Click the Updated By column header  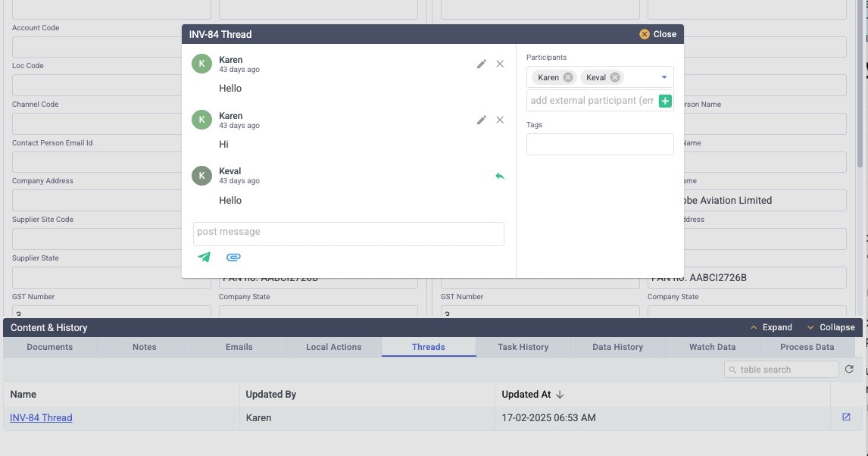tap(367, 395)
